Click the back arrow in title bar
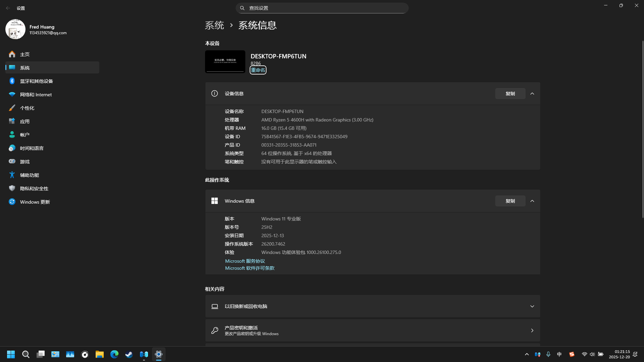Viewport: 644px width, 362px height. click(8, 8)
